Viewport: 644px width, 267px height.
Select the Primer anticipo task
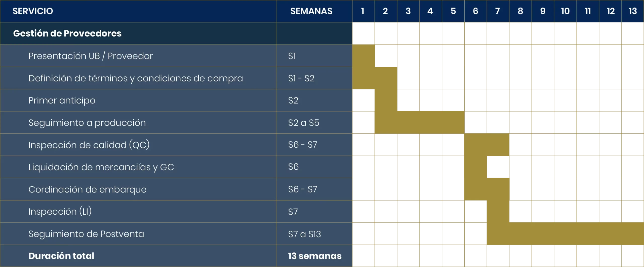62,101
